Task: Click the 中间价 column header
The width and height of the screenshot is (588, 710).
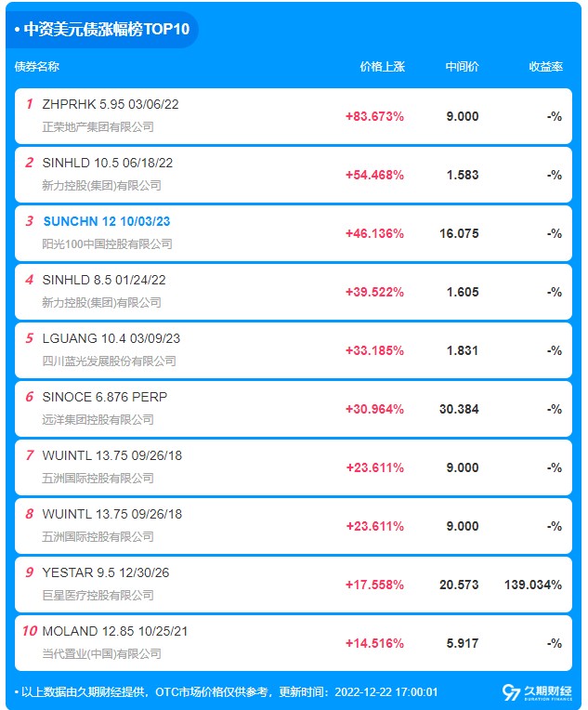Action: (462, 67)
